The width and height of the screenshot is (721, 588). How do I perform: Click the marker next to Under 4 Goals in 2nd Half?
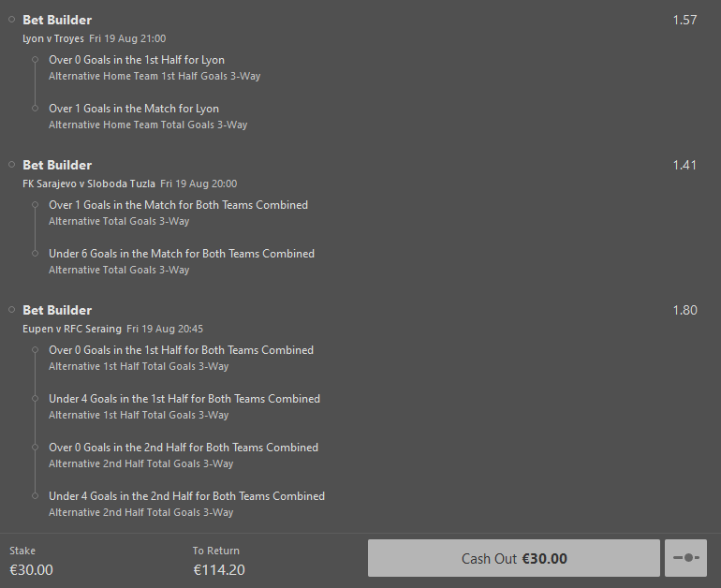(36, 496)
